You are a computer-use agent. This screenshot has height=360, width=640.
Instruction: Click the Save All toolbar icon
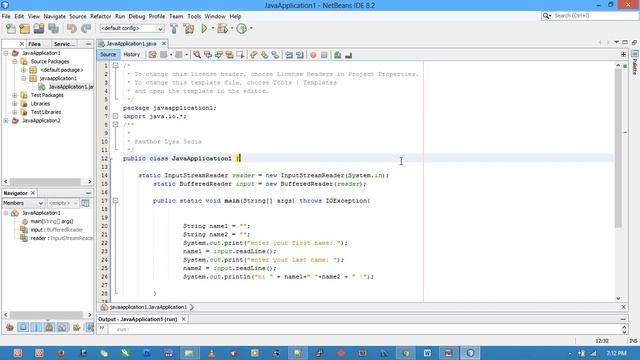point(53,29)
